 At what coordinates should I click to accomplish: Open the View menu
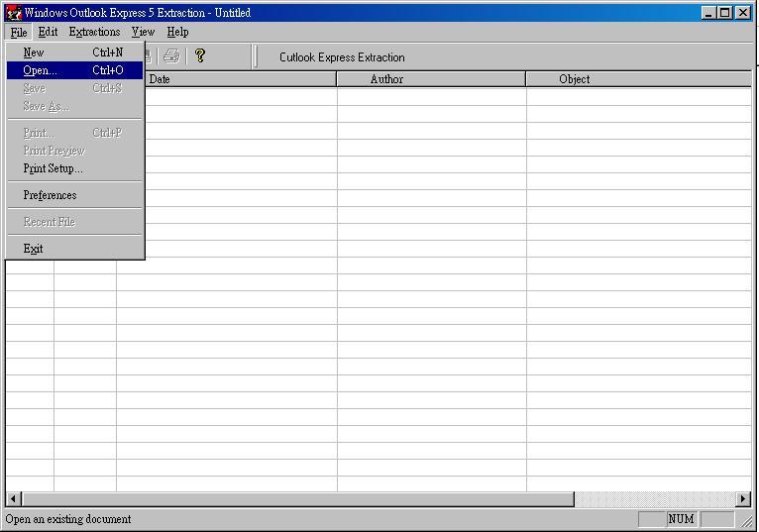pos(143,32)
